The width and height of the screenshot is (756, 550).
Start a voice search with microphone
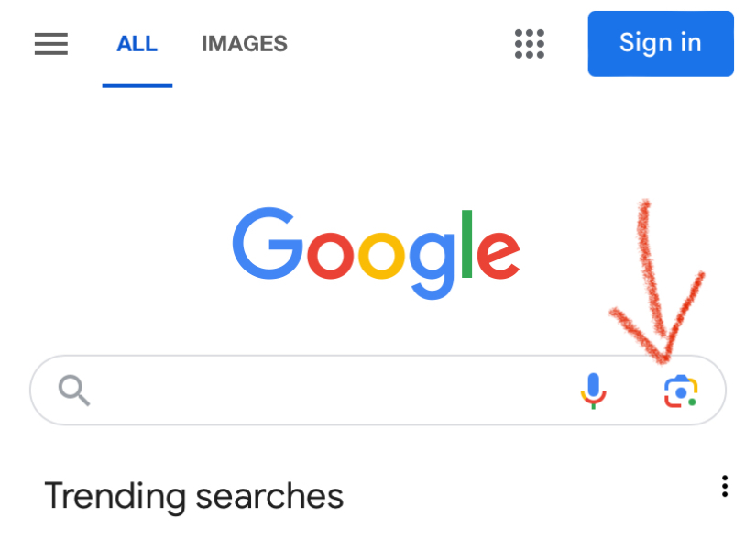click(593, 390)
